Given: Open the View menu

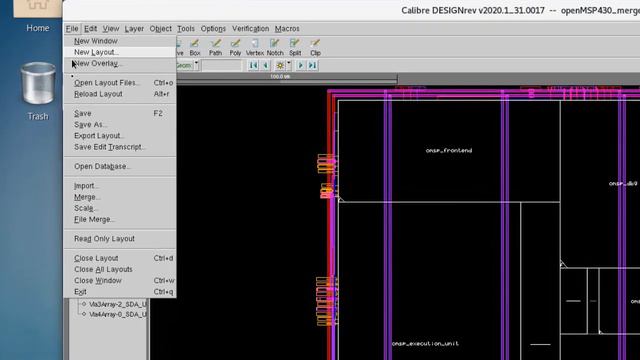Looking at the screenshot, I should [x=111, y=29].
